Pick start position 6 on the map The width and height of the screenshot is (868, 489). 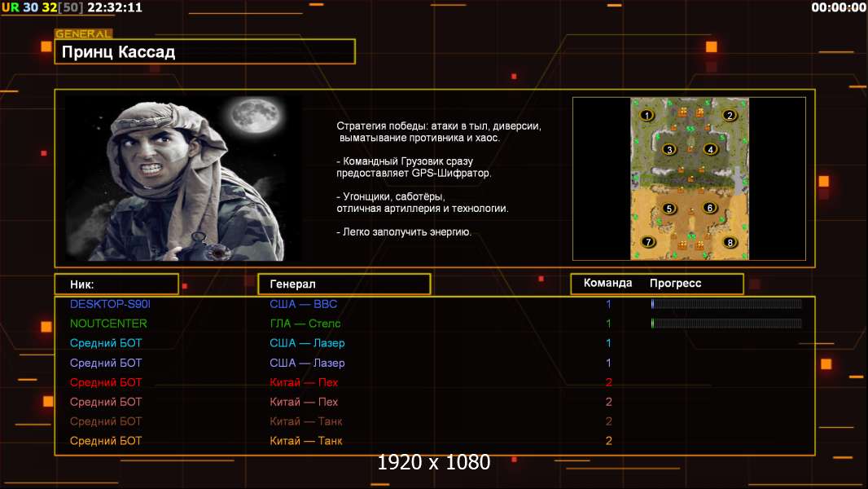point(710,208)
